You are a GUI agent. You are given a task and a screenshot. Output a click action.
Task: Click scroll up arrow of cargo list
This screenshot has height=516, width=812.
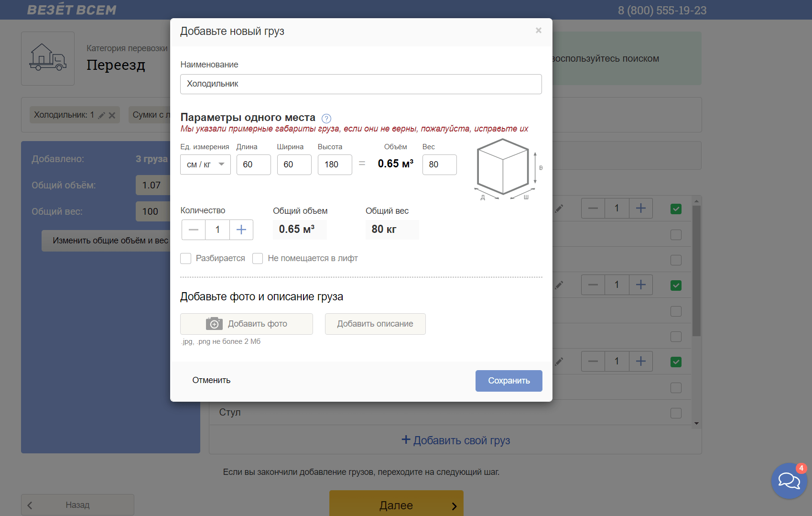pyautogui.click(x=696, y=200)
